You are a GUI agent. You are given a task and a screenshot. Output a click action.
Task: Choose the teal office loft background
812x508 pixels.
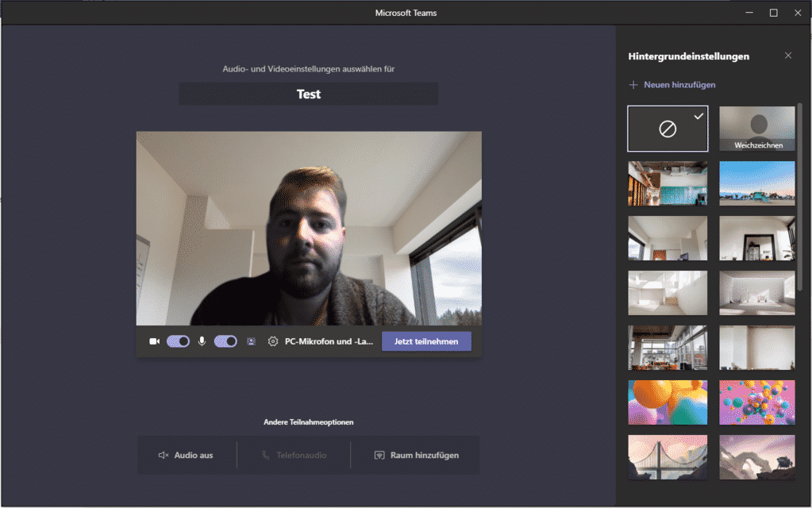(668, 183)
